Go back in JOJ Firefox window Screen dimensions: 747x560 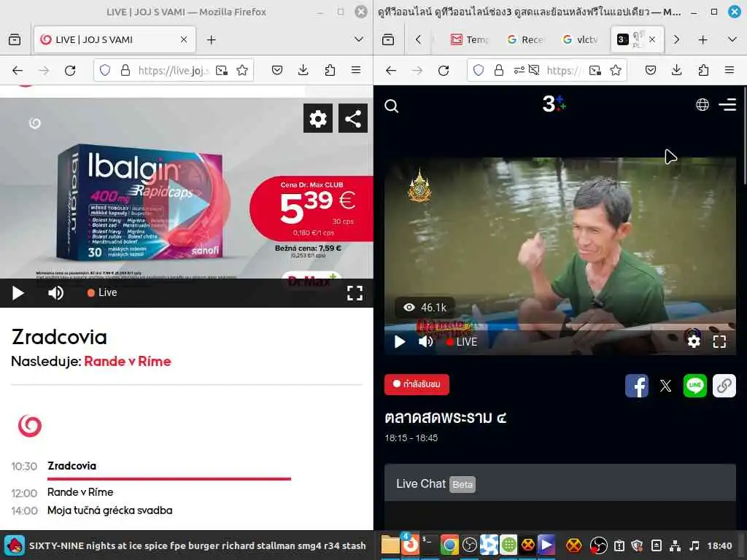click(18, 71)
